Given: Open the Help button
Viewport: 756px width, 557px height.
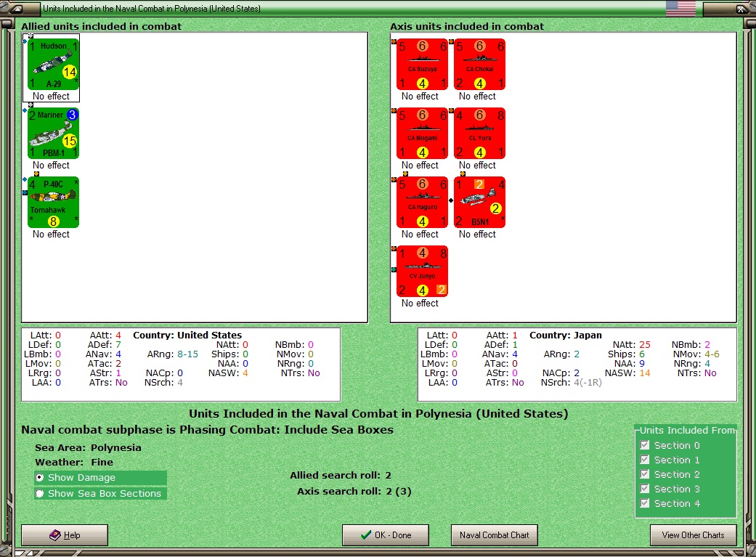Looking at the screenshot, I should [x=65, y=535].
